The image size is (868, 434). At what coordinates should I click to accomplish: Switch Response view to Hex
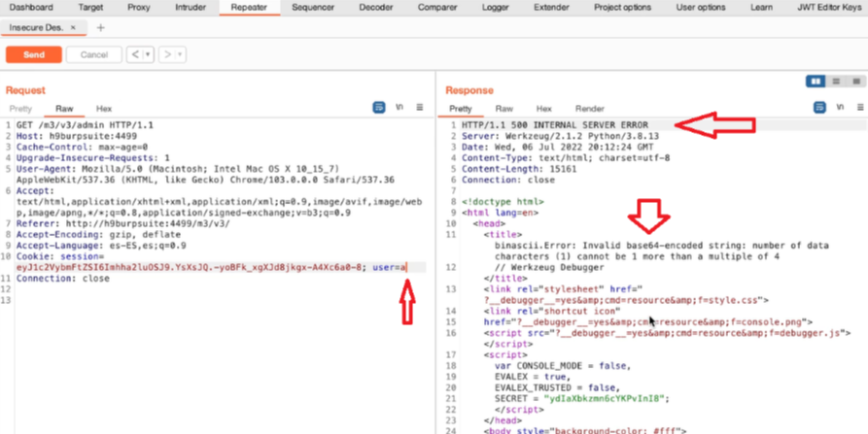(543, 109)
